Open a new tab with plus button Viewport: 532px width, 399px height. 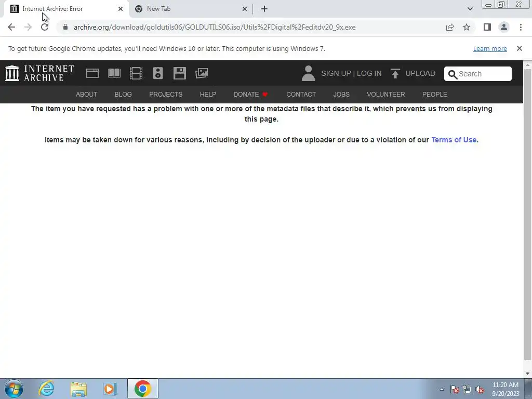(264, 9)
